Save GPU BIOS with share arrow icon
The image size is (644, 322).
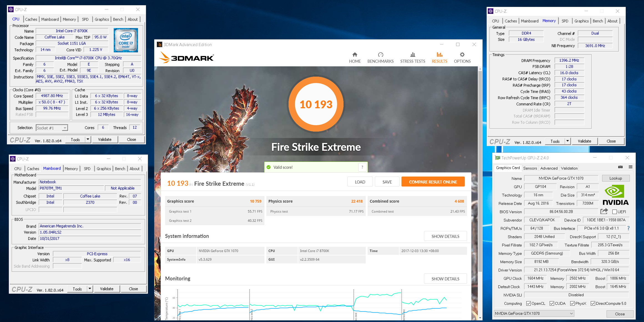(604, 211)
